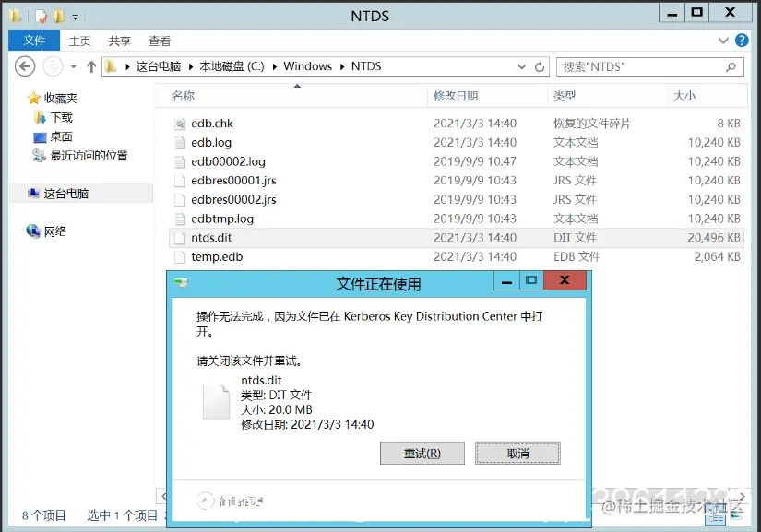The image size is (761, 532).
Task: Click the New Folder icon on the quick access toolbar
Action: click(x=57, y=16)
